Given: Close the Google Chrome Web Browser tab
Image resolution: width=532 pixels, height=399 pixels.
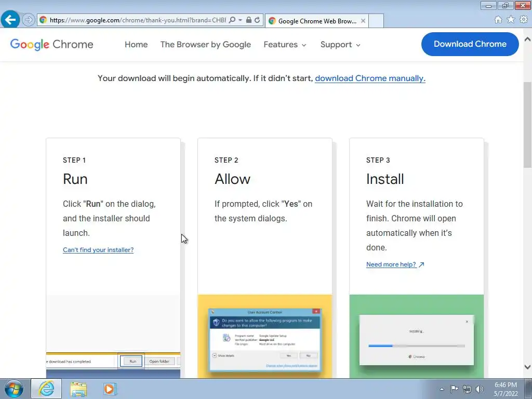Looking at the screenshot, I should point(363,21).
